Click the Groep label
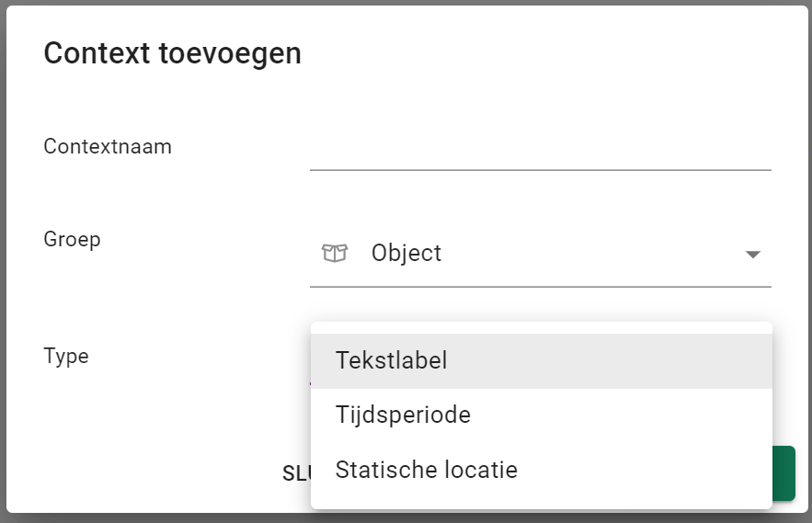Viewport: 812px width, 523px height. tap(72, 239)
